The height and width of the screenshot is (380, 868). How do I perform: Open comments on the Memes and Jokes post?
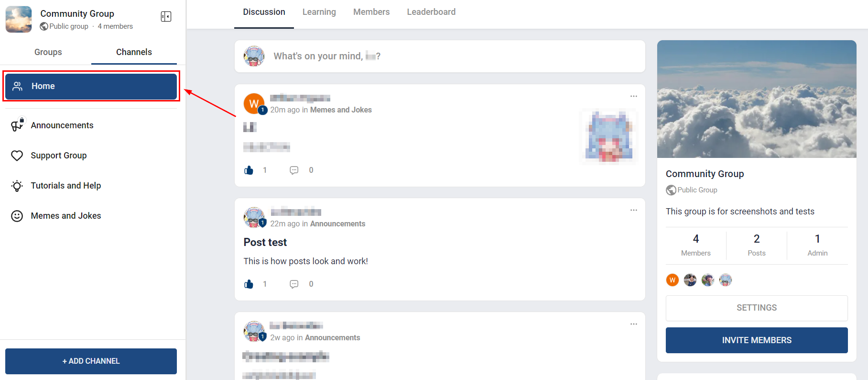click(294, 170)
